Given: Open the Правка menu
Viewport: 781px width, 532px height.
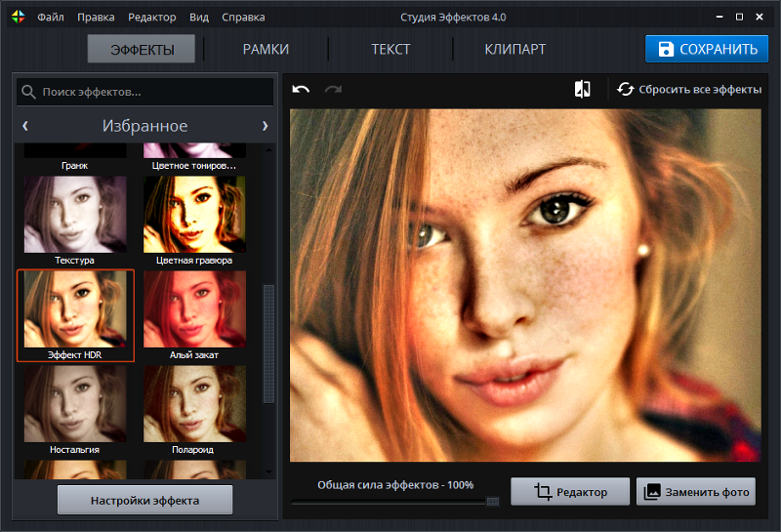Looking at the screenshot, I should pos(96,17).
